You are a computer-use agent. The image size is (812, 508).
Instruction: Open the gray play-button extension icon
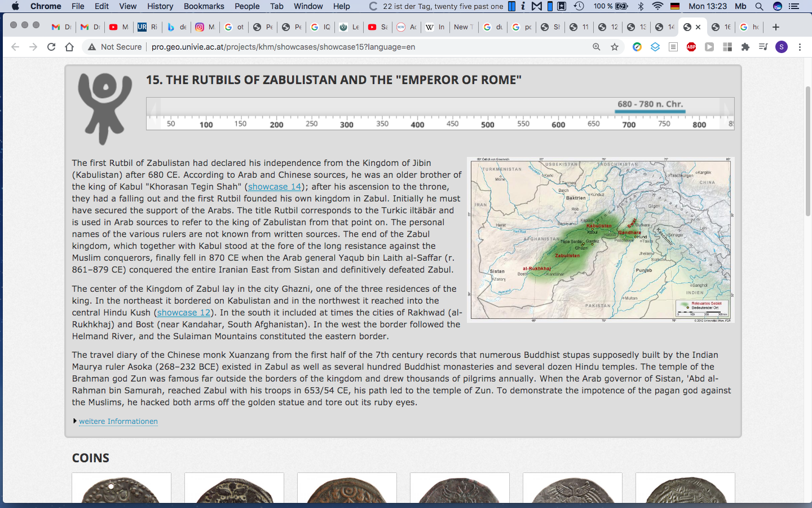(x=709, y=47)
